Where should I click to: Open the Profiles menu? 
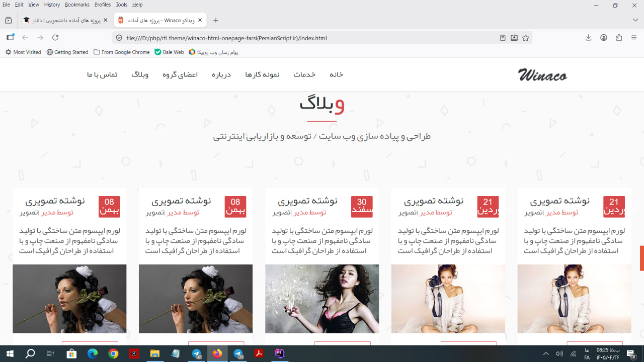(x=103, y=5)
